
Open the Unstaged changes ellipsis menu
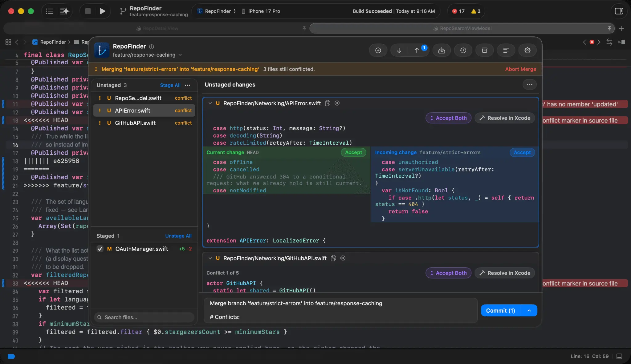click(530, 85)
